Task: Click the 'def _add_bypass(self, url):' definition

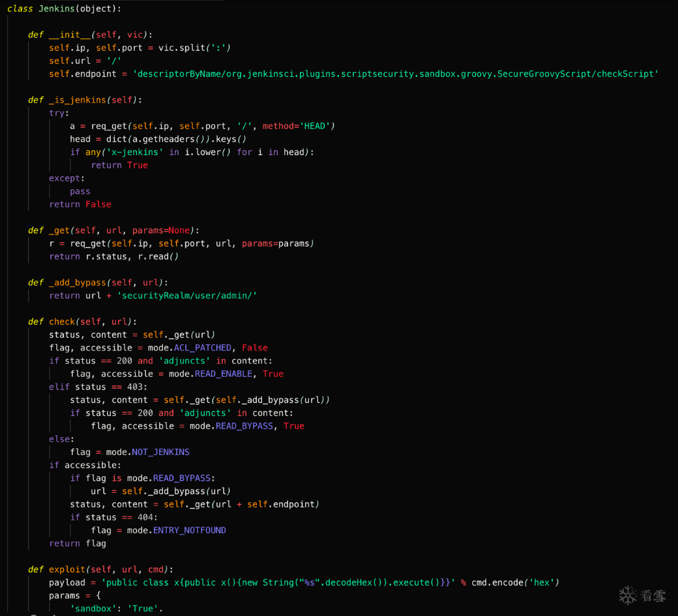Action: pyautogui.click(x=98, y=282)
